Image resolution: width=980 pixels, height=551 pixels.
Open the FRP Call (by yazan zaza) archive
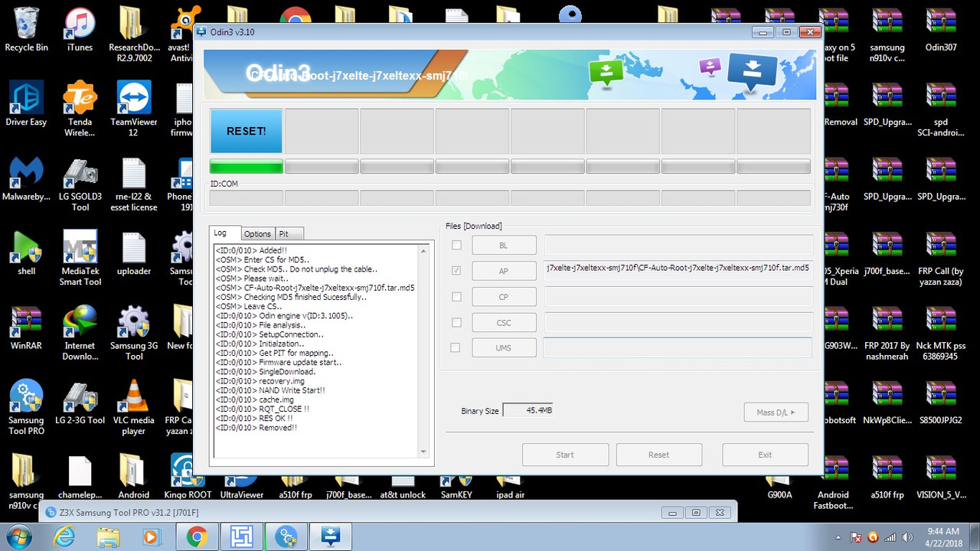[x=940, y=259]
